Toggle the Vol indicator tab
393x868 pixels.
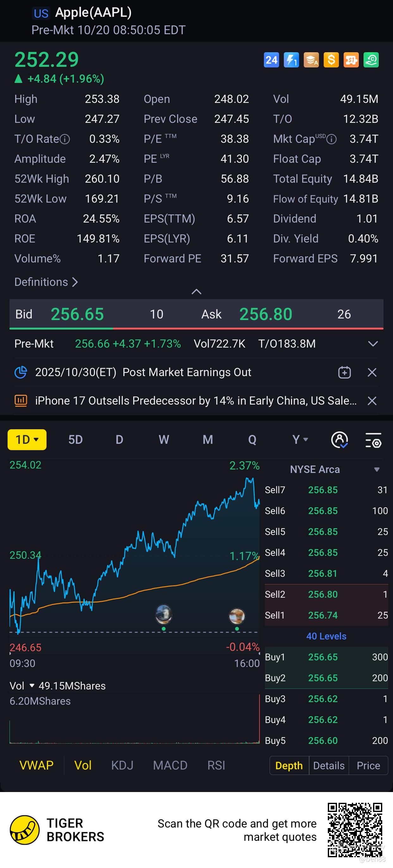tap(83, 765)
